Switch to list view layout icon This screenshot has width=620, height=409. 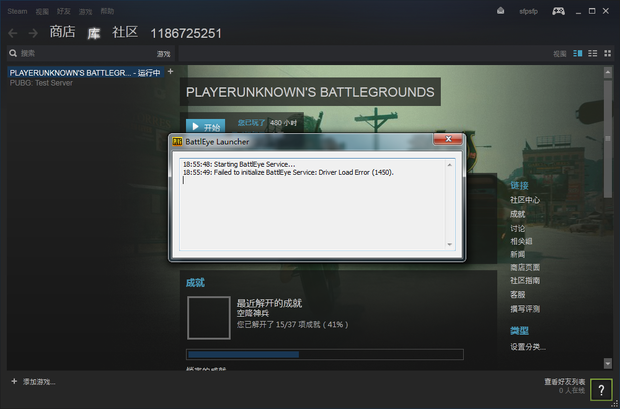[593, 53]
